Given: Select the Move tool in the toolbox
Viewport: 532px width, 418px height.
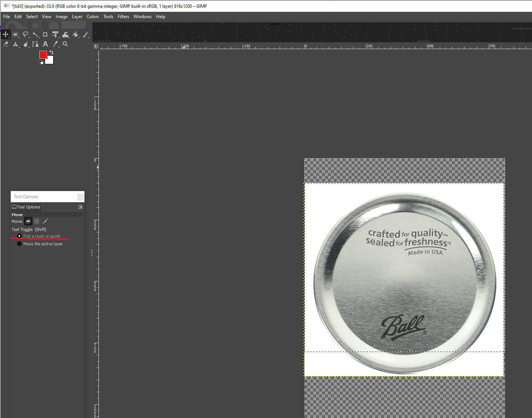Looking at the screenshot, I should (x=6, y=34).
